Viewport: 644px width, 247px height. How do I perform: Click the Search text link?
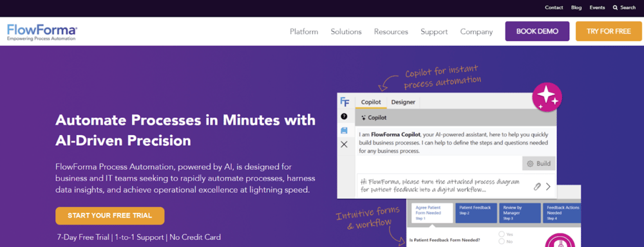tap(628, 7)
